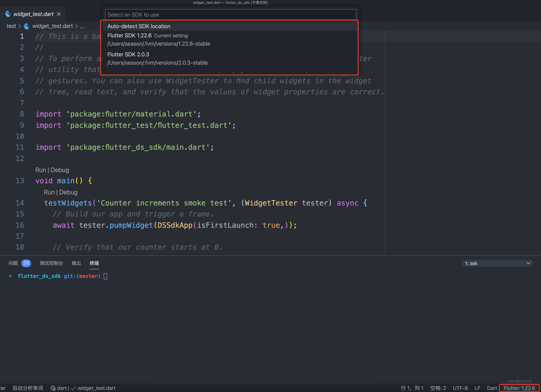Open the 终端 terminal tab
Screen dimensions: 541x392
click(94, 263)
